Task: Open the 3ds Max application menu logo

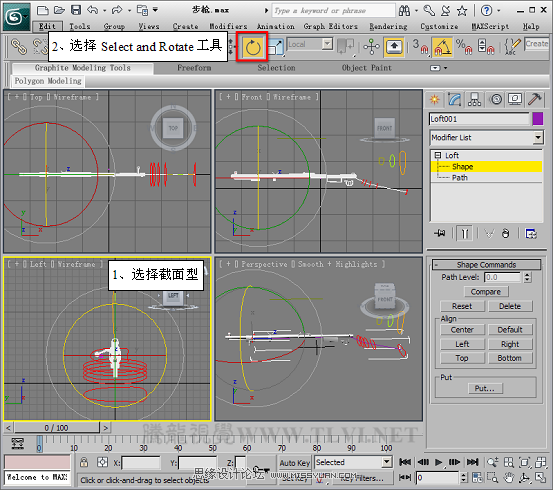Action: pos(17,17)
